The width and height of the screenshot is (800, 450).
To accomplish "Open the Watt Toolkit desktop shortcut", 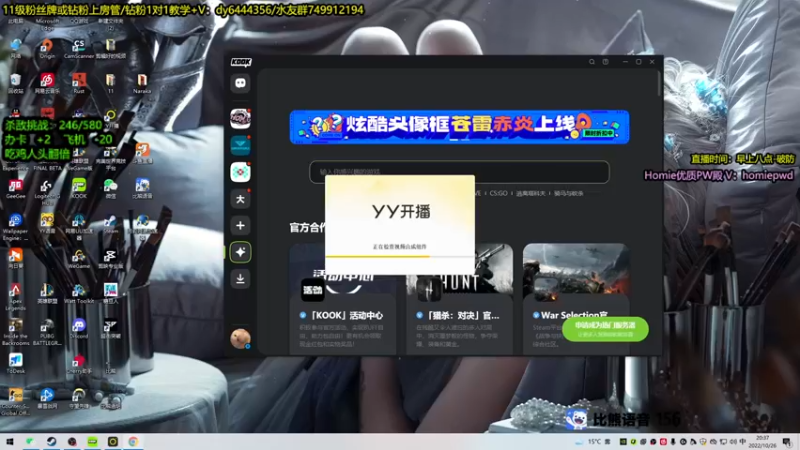I will tap(79, 294).
